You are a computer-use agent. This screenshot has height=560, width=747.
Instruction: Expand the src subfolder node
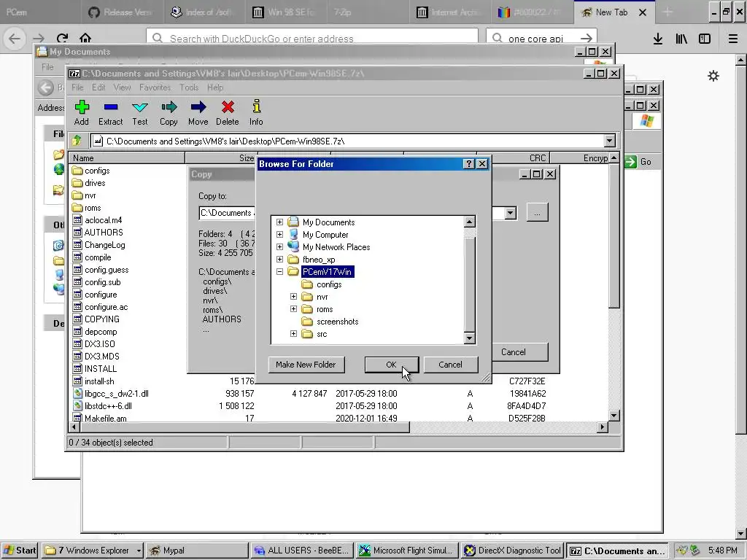(x=293, y=334)
